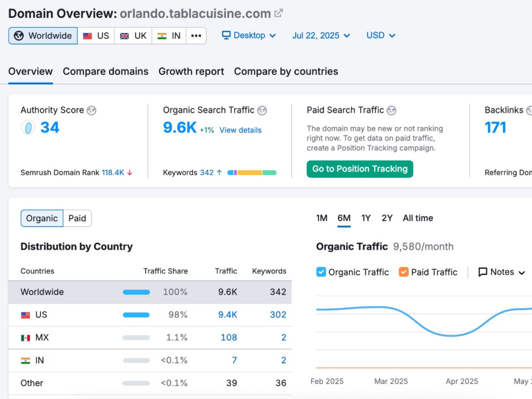Open the View details link
Image resolution: width=532 pixels, height=399 pixels.
pyautogui.click(x=240, y=130)
